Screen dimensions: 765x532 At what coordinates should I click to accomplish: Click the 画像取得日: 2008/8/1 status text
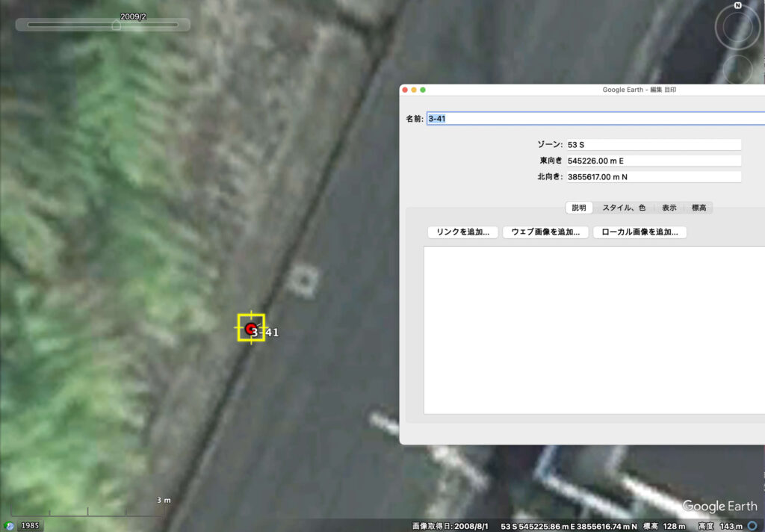[x=450, y=526]
